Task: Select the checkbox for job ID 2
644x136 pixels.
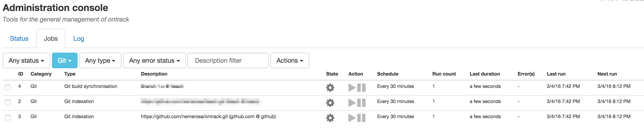Action: click(8, 102)
